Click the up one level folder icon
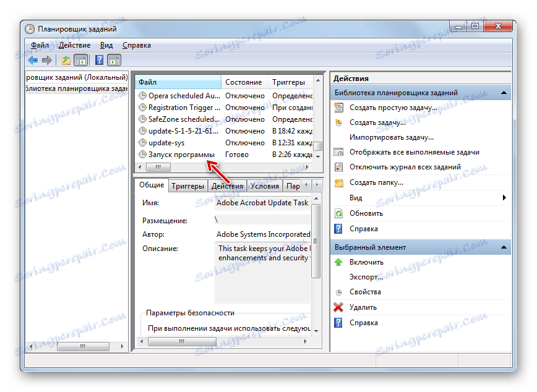This screenshot has width=537, height=392. (x=66, y=61)
